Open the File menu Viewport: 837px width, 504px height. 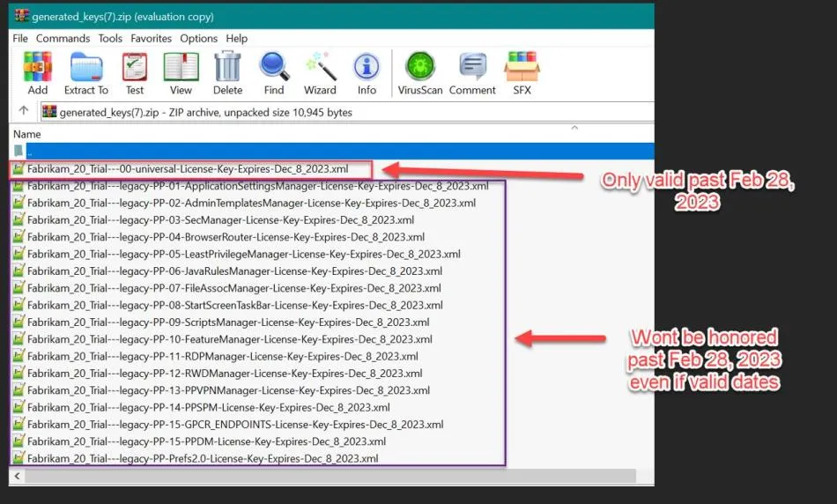(x=20, y=39)
